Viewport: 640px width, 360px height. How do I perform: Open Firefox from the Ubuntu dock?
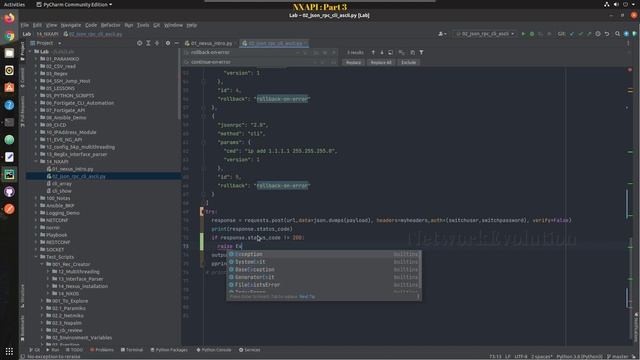(x=9, y=18)
